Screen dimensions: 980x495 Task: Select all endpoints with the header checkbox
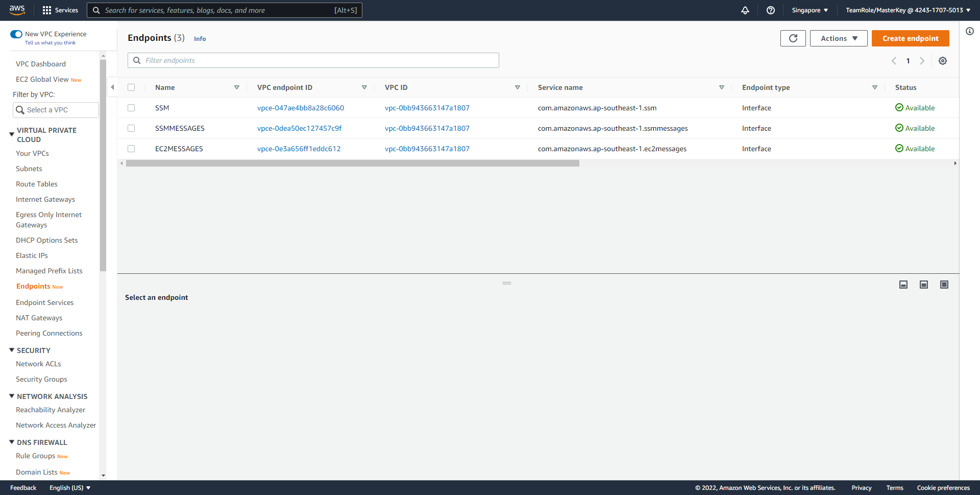(x=131, y=87)
